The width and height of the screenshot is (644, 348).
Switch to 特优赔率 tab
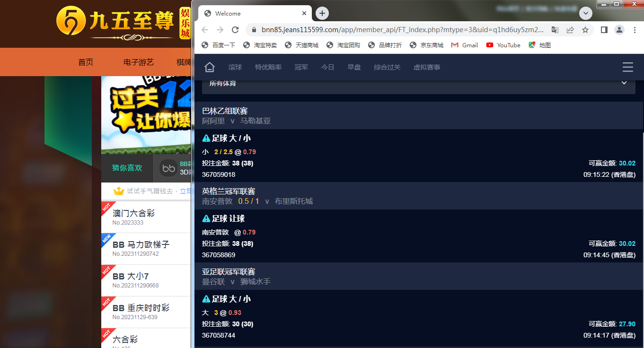coord(268,67)
